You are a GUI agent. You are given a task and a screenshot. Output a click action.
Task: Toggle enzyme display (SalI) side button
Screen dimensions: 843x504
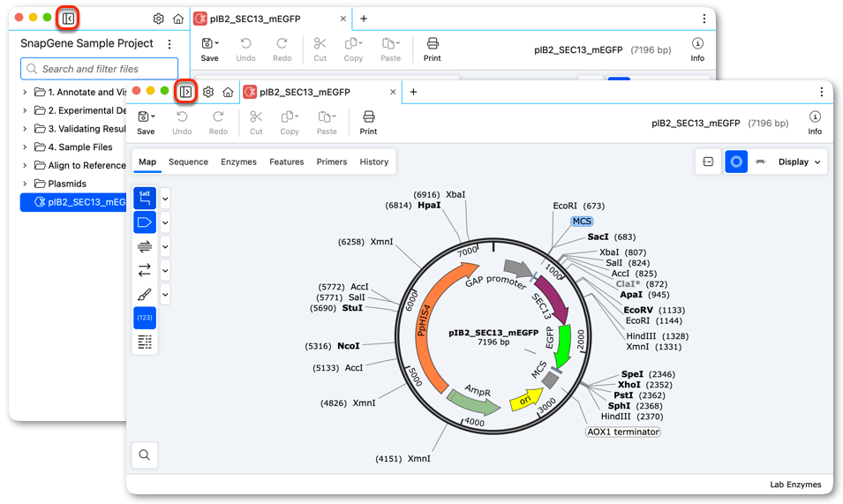145,199
